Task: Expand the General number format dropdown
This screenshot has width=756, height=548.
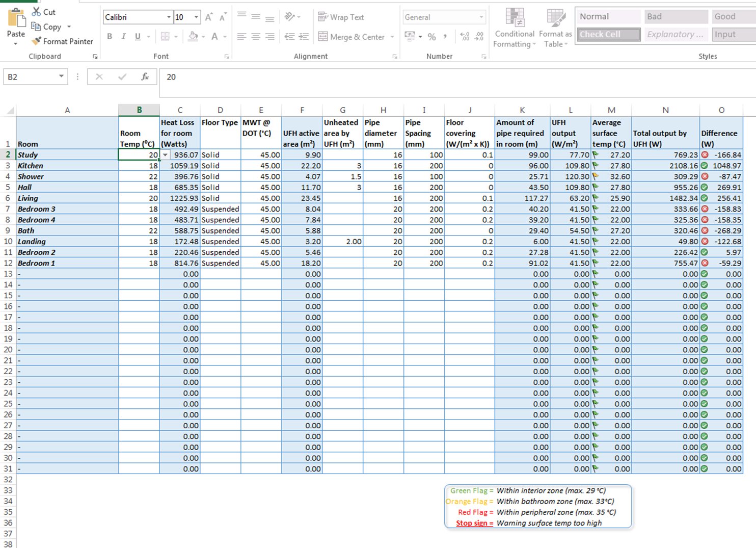Action: 481,17
